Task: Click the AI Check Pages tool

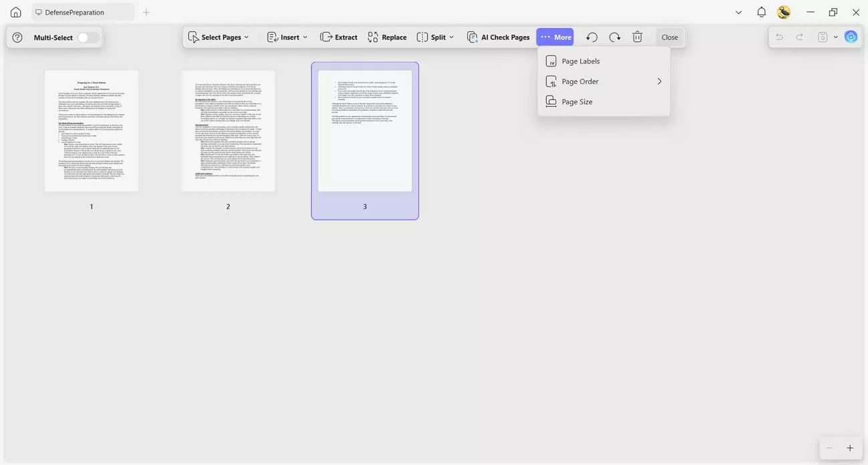Action: (x=498, y=37)
